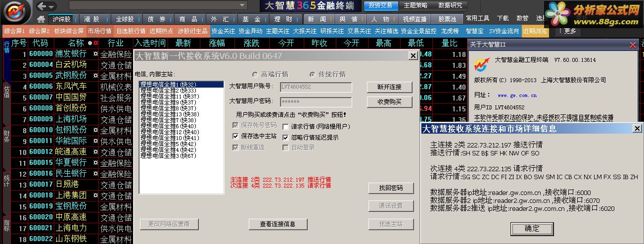644x244 pixels.
Task: Go back with the left arrow button
Action: (x=43, y=6)
